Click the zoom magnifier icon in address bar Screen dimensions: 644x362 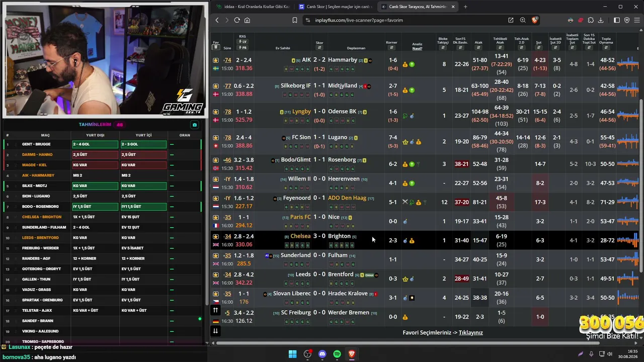point(523,20)
